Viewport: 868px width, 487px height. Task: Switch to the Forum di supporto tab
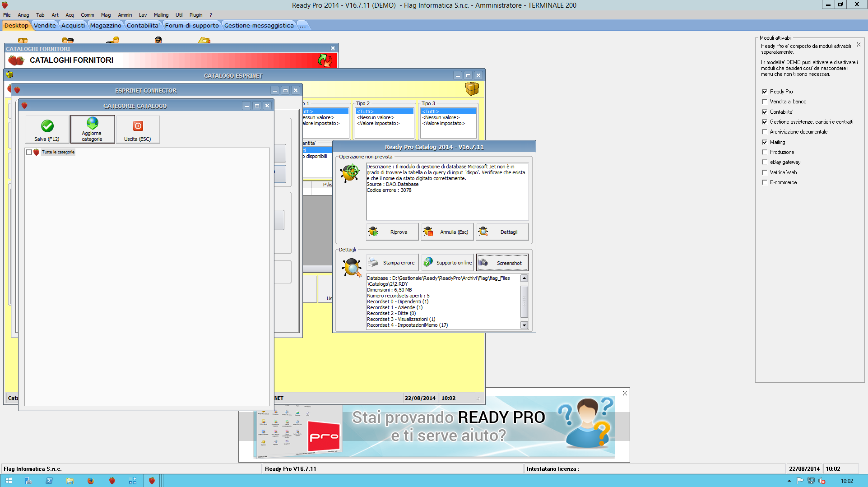click(x=192, y=25)
